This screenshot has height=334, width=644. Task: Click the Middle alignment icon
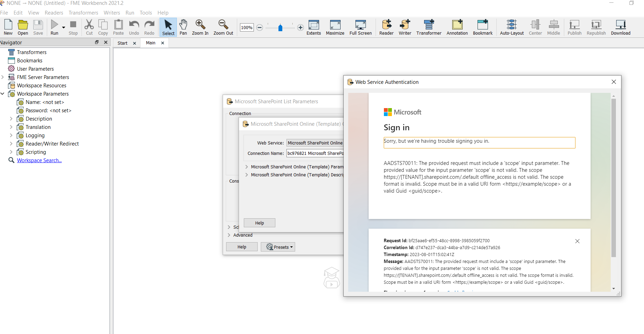[x=554, y=27]
